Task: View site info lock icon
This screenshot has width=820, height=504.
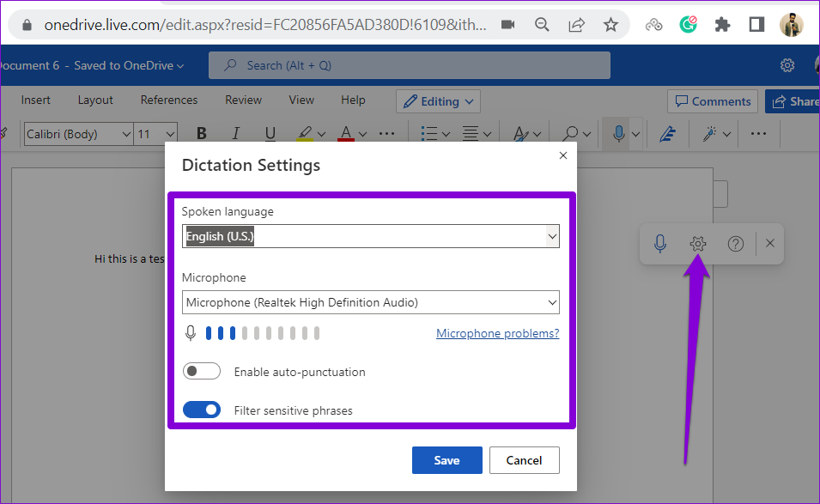Action: coord(27,25)
